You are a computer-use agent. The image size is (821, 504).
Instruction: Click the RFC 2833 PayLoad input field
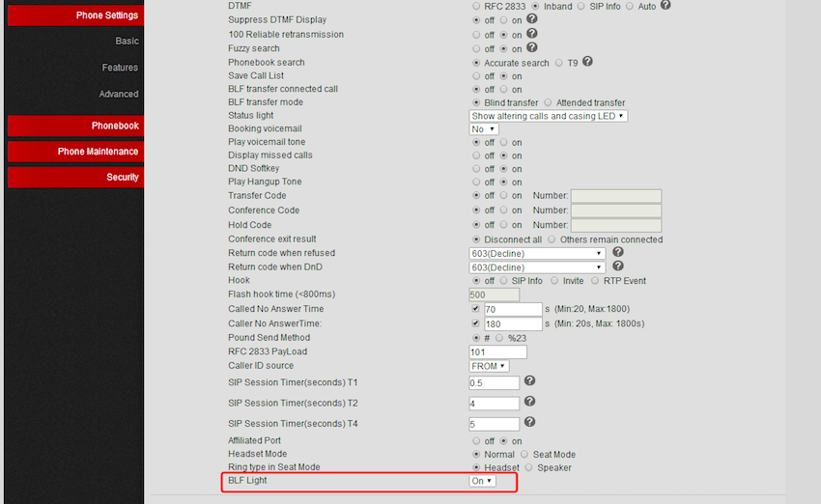tap(497, 352)
